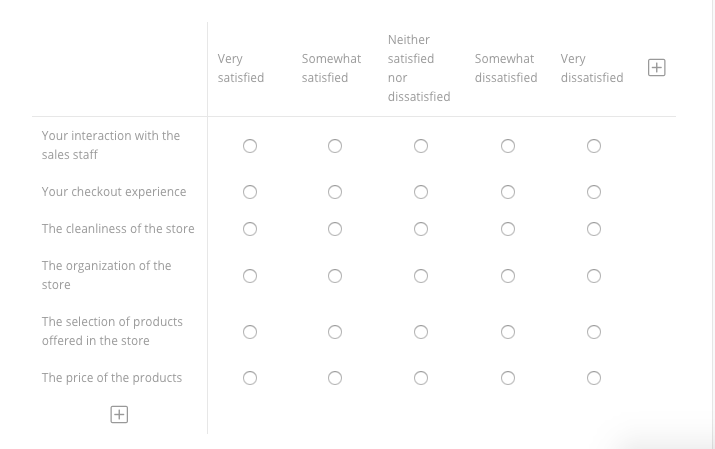The width and height of the screenshot is (715, 449).
Task: Click the plus icon to add a column
Action: [x=657, y=68]
